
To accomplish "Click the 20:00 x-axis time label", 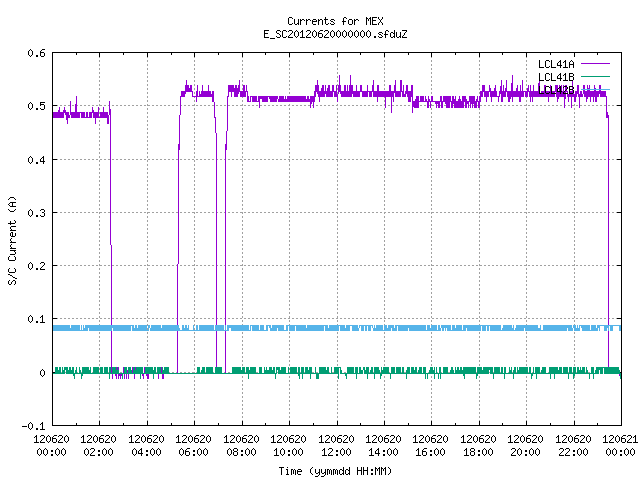I will 525,452.
